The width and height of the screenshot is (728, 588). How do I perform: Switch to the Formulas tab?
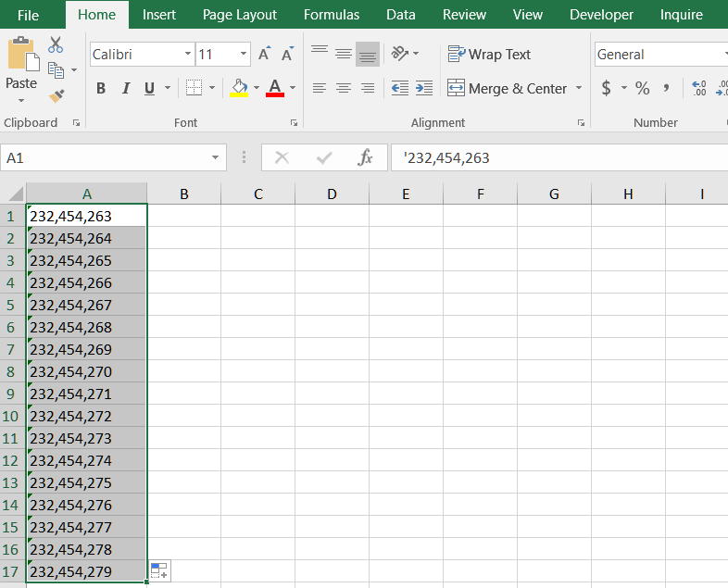coord(332,15)
